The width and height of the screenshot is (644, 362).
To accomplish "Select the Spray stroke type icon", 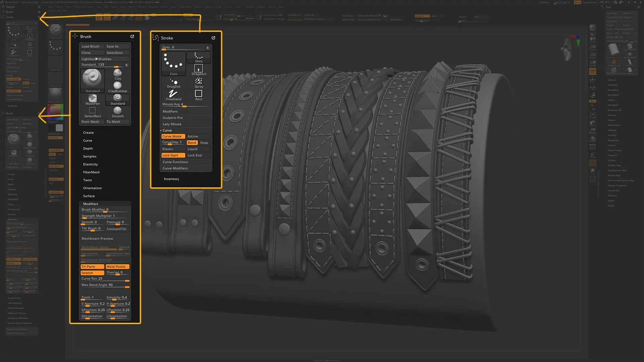I will click(x=199, y=81).
